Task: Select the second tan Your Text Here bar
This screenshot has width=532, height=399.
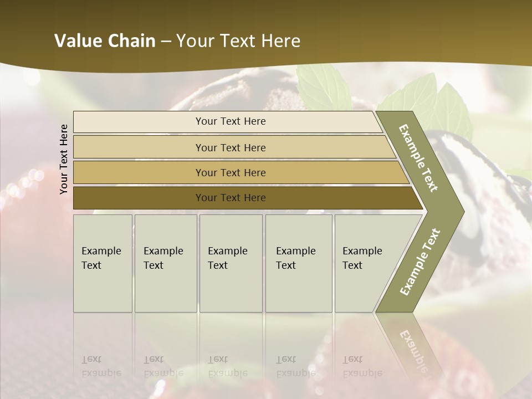Action: click(235, 147)
